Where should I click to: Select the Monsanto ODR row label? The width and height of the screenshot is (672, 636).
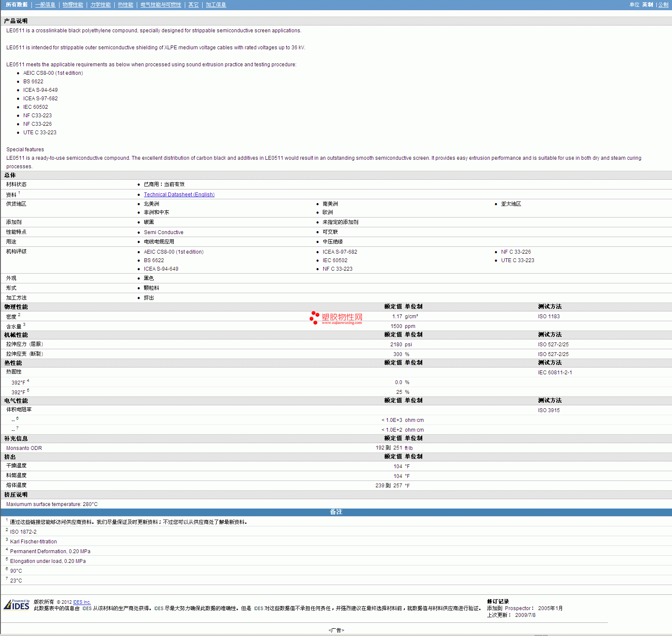tap(24, 448)
